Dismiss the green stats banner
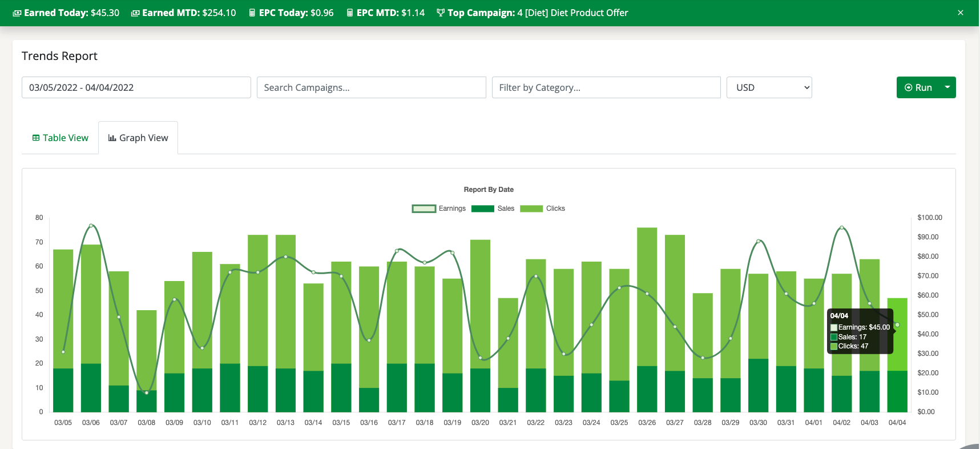 (961, 13)
